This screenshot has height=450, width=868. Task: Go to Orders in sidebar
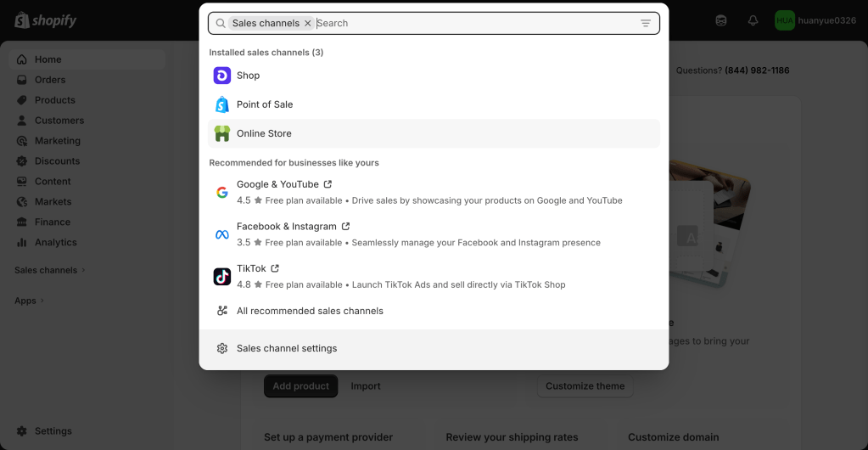87,80
